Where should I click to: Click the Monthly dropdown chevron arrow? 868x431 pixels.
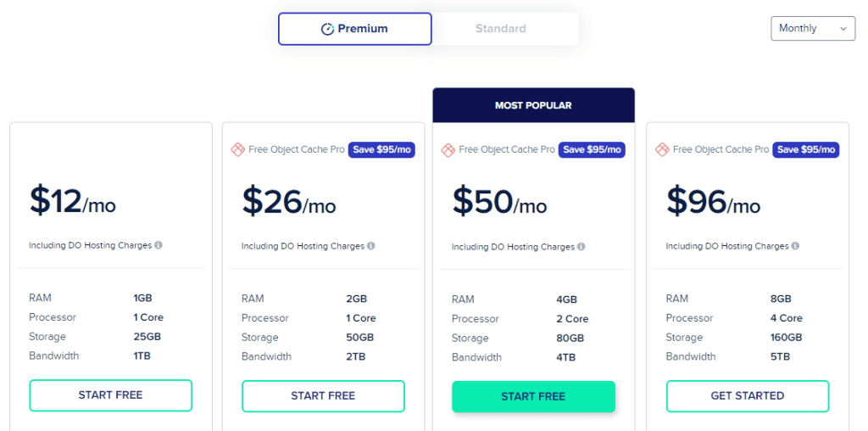coord(843,29)
